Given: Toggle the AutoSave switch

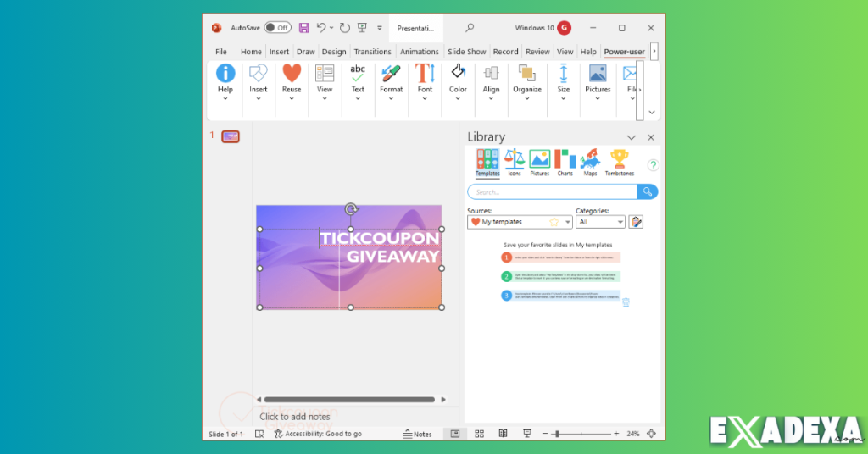Looking at the screenshot, I should 277,28.
